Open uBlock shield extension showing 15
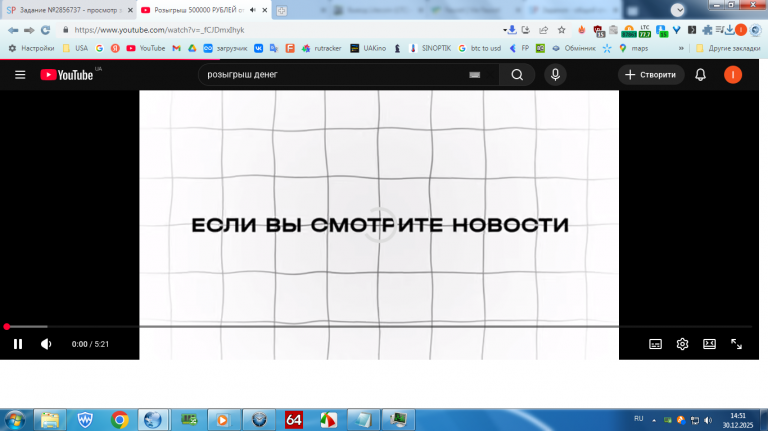This screenshot has width=768, height=431. pos(599,31)
